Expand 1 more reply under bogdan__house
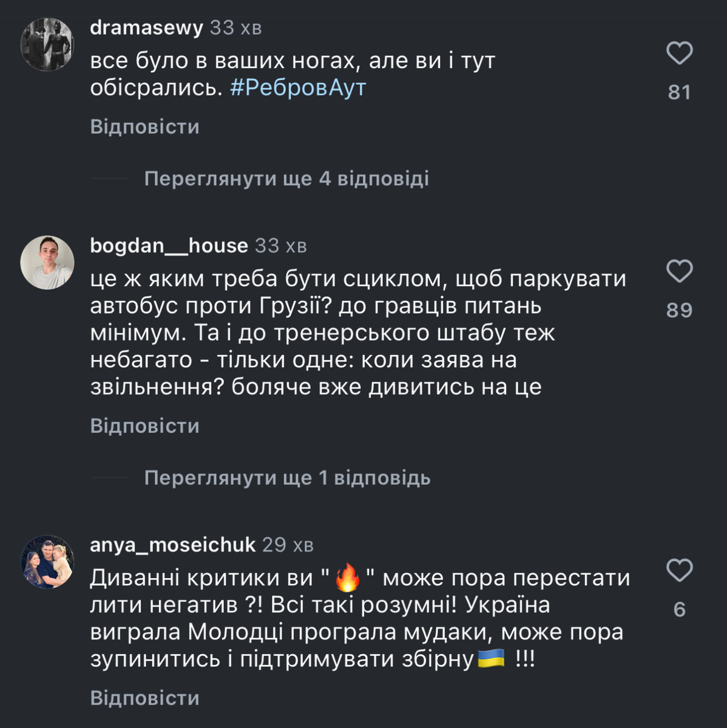 pos(287,478)
